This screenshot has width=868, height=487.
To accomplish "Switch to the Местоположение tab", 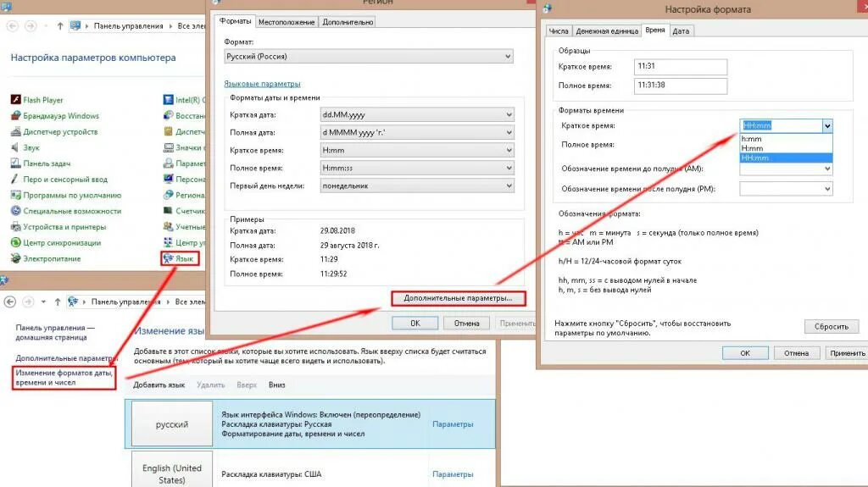I will pos(287,22).
